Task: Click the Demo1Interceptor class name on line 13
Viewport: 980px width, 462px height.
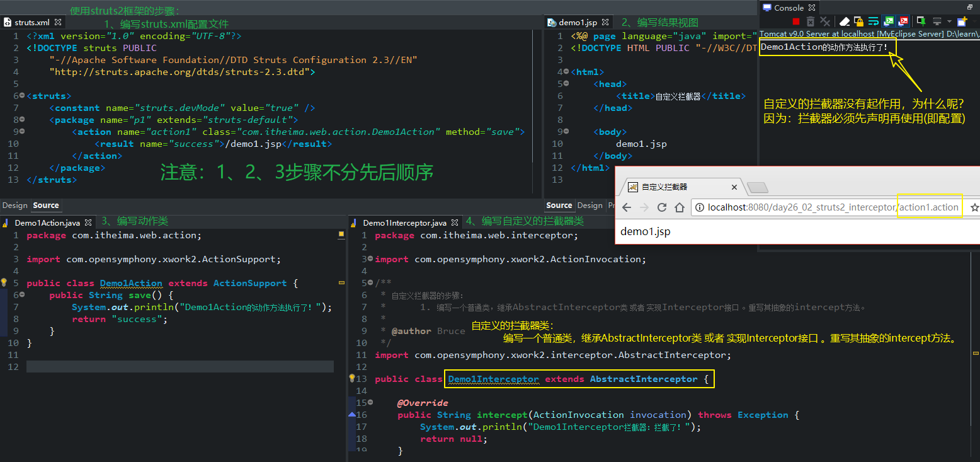Action: pos(494,379)
